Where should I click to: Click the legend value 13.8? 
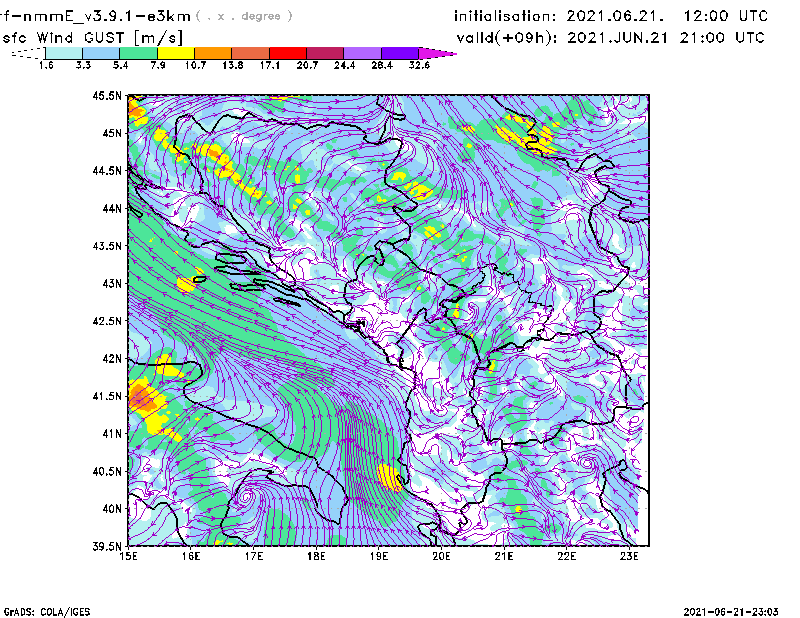click(x=233, y=65)
